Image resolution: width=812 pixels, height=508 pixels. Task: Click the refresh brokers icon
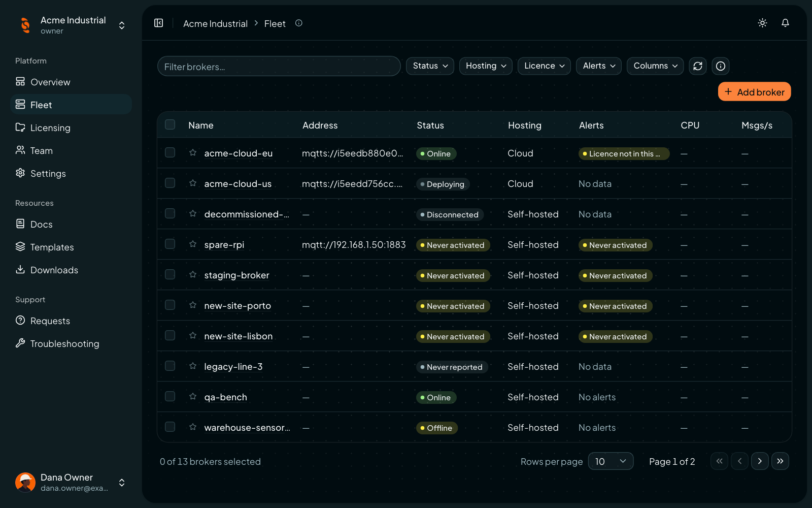tap(698, 66)
